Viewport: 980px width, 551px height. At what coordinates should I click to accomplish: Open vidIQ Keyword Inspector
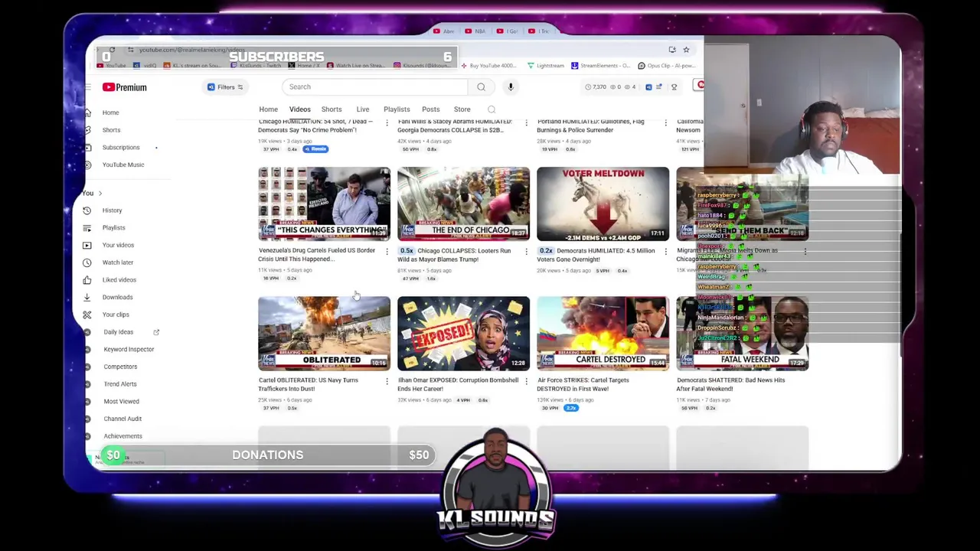click(129, 350)
